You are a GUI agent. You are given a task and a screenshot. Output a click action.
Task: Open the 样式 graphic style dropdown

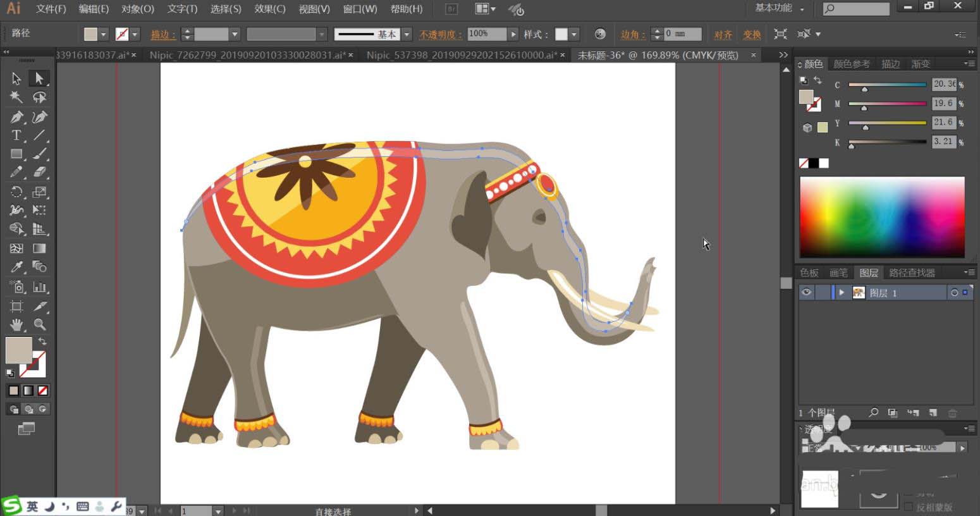[574, 34]
